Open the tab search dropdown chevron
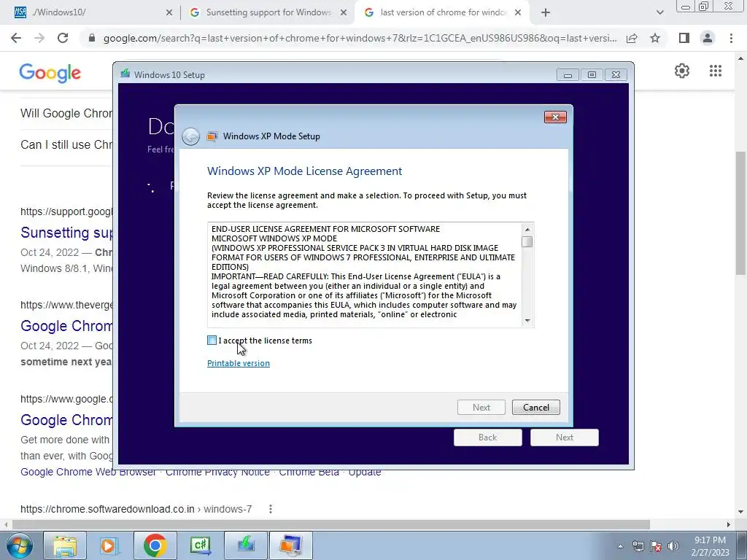 [659, 13]
